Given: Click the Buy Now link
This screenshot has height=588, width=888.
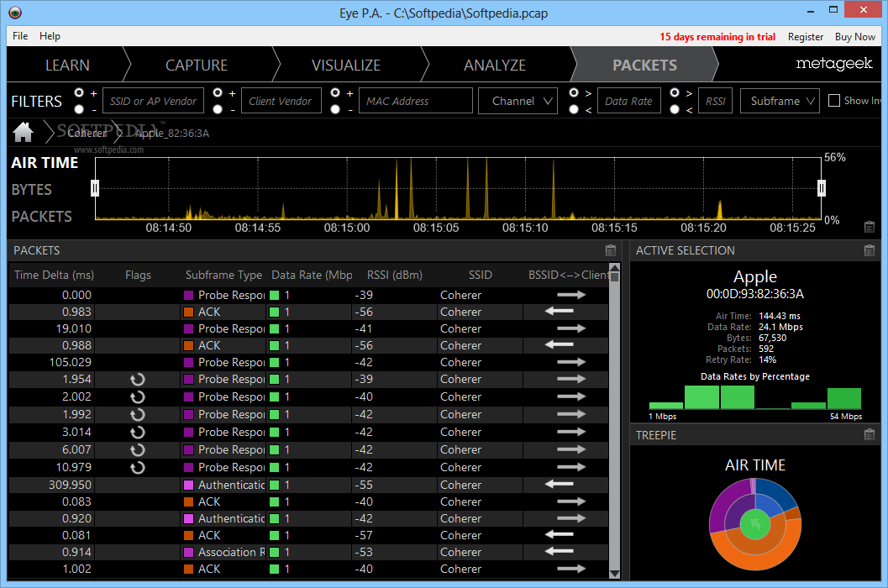Looking at the screenshot, I should coord(855,36).
